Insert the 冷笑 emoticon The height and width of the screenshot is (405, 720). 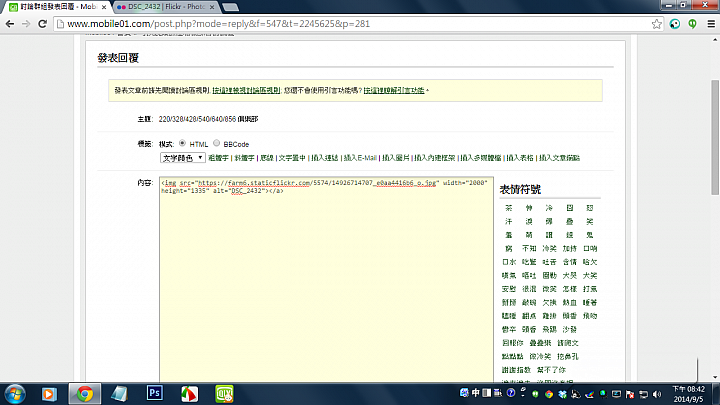click(549, 248)
